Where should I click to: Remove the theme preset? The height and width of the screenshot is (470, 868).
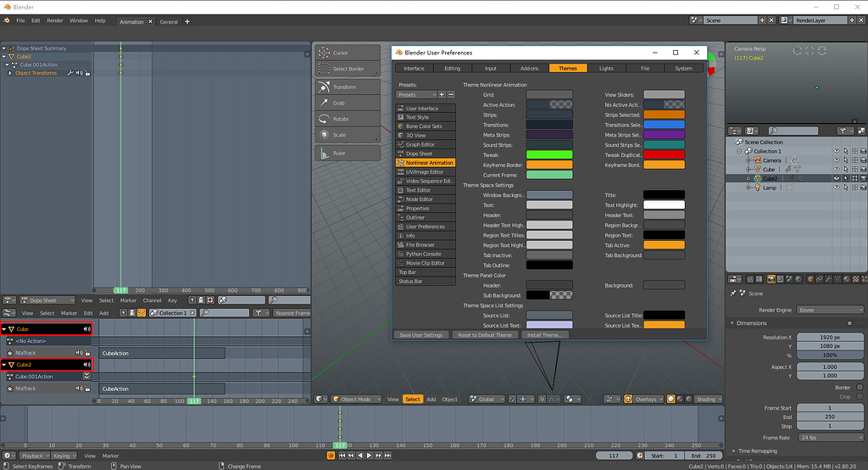pyautogui.click(x=451, y=95)
